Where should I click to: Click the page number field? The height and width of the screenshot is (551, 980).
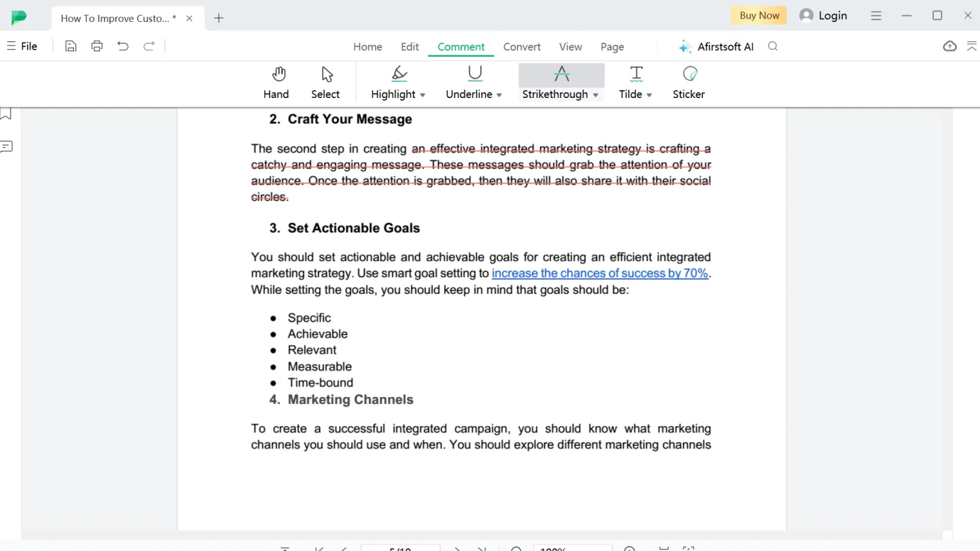click(400, 548)
